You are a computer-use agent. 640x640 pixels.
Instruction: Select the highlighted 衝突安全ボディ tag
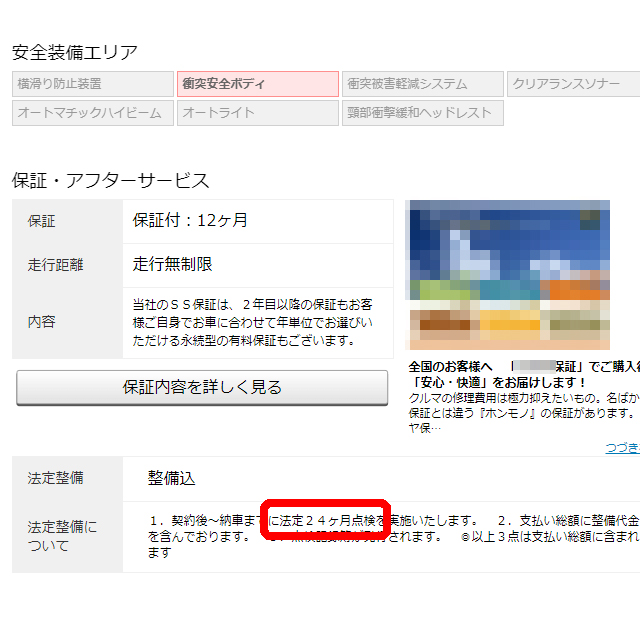click(258, 84)
